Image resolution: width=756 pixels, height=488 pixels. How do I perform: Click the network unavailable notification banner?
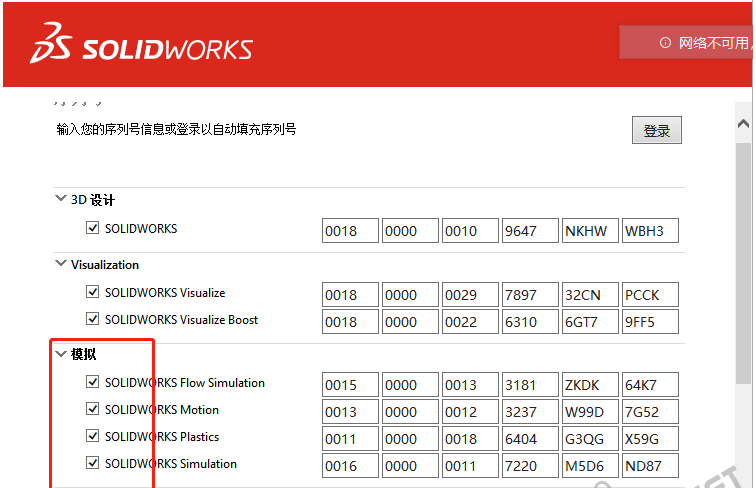686,42
